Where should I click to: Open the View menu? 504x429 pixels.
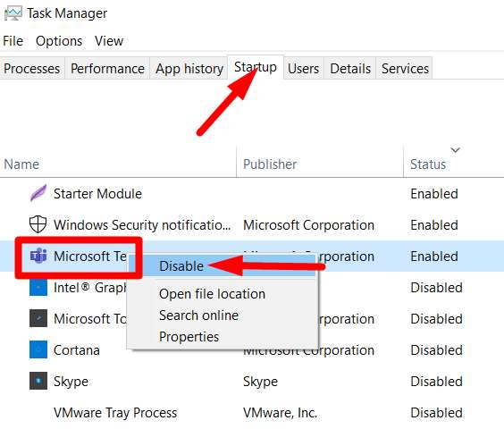pyautogui.click(x=109, y=41)
